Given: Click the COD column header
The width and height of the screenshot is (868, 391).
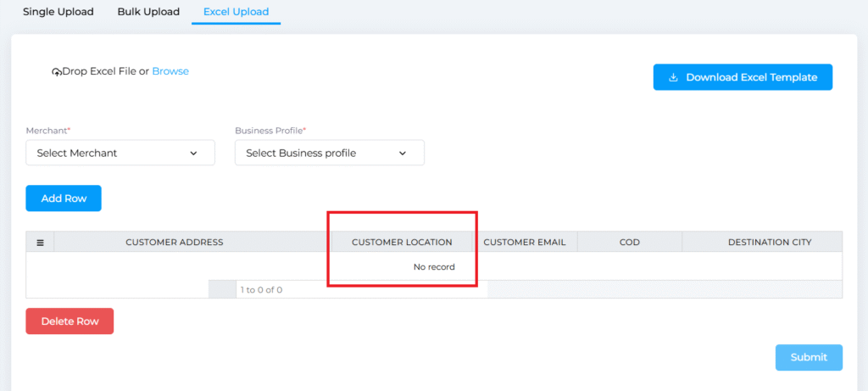Looking at the screenshot, I should tap(629, 243).
